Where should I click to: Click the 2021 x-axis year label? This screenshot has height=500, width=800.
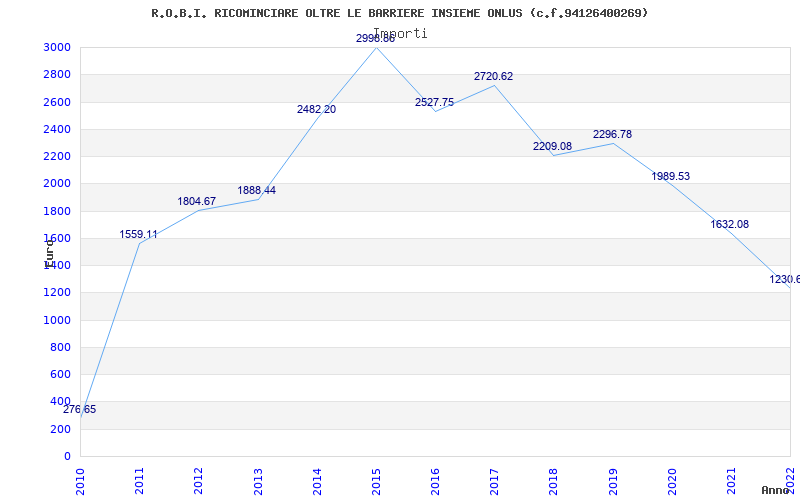click(731, 481)
